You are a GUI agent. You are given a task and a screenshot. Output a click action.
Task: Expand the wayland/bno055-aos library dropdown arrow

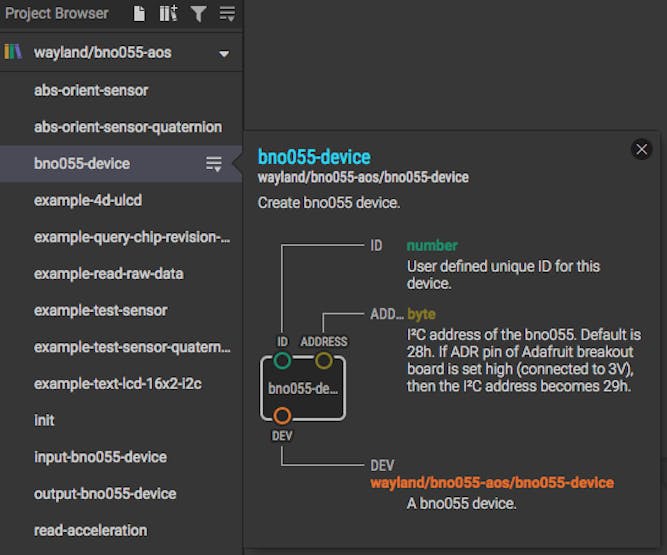pyautogui.click(x=224, y=54)
